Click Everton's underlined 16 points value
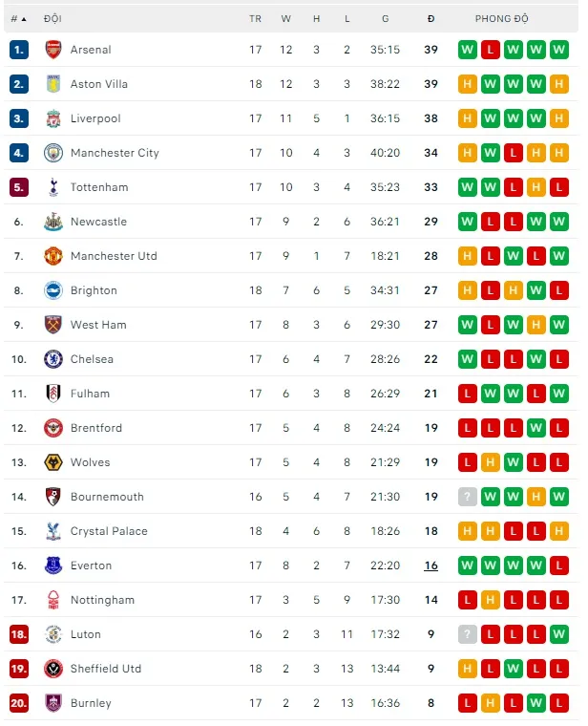 pos(431,566)
